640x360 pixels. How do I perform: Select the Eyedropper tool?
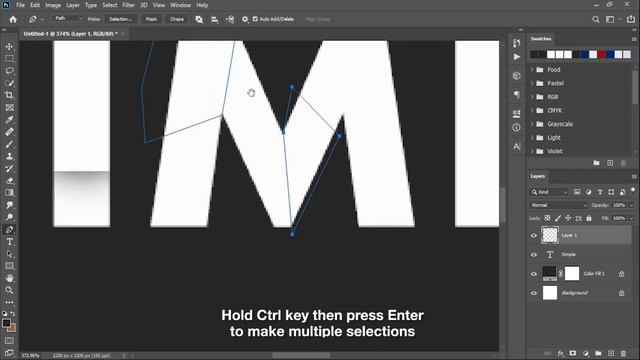pos(9,120)
